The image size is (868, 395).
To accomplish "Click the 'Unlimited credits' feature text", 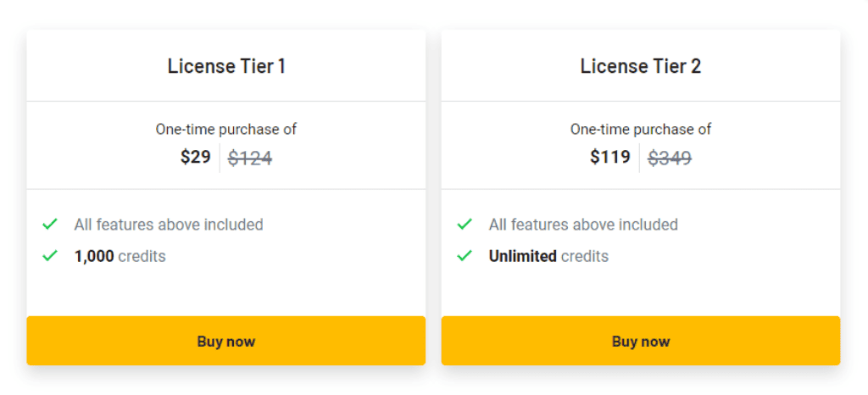I will 548,256.
